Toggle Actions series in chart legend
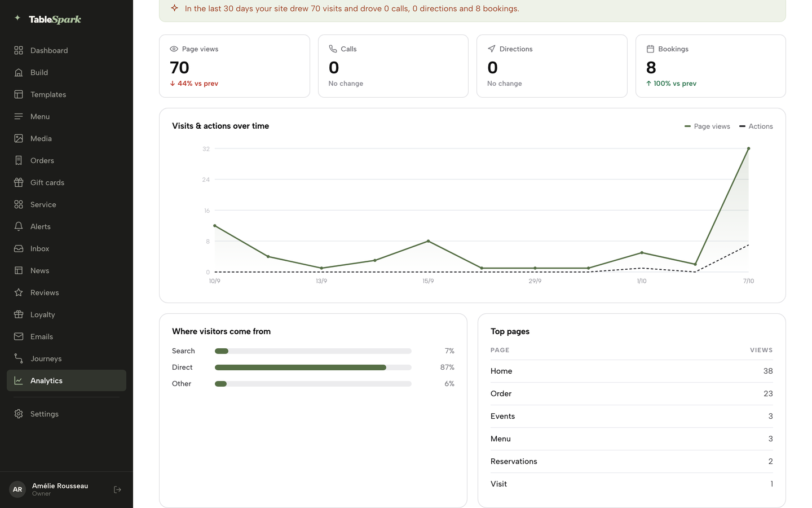The image size is (812, 508). (x=756, y=126)
